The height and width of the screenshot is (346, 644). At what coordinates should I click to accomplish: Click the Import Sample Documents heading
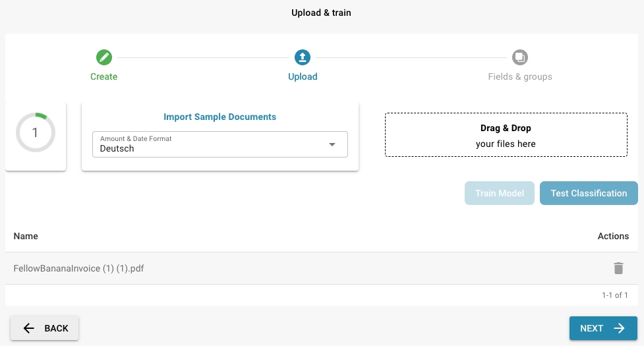(220, 117)
